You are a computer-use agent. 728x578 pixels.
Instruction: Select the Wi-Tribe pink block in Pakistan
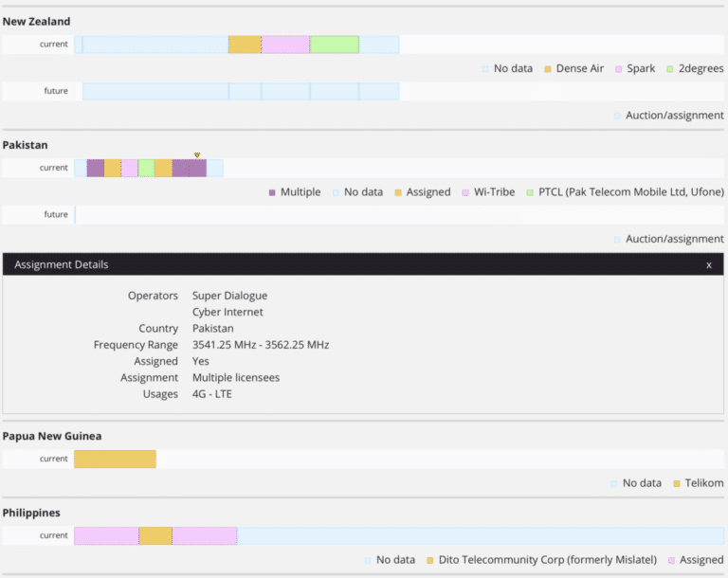[x=130, y=168]
